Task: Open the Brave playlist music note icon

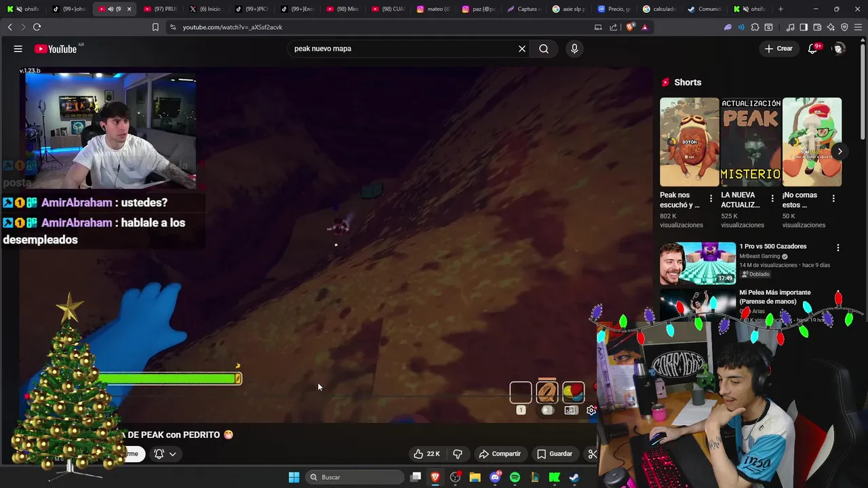Action: click(790, 27)
